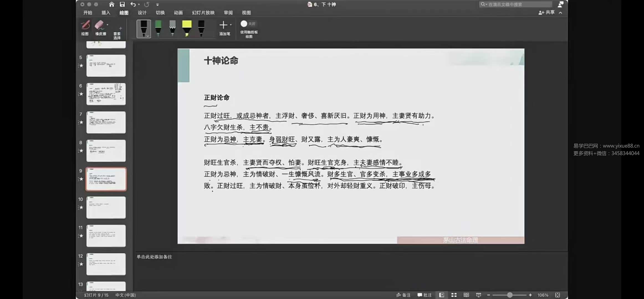This screenshot has width=644, height=299.
Task: Select the yellow highlighter pen
Action: pyautogui.click(x=187, y=28)
